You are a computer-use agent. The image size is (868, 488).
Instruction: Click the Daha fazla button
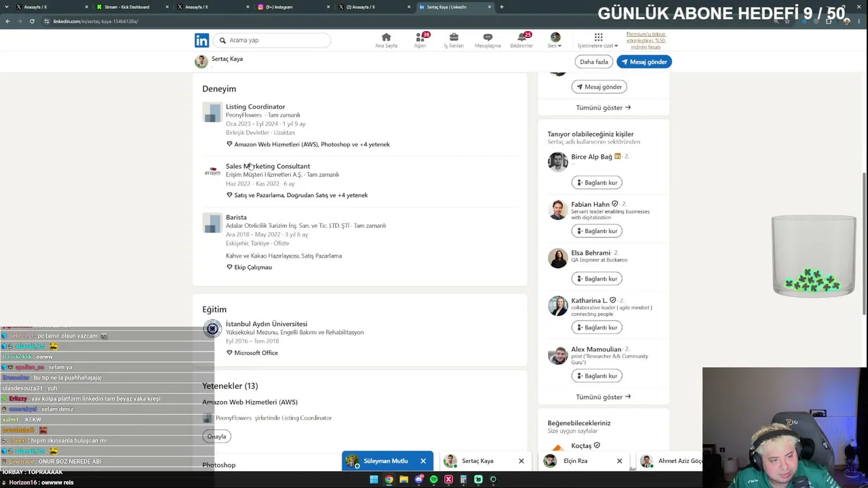(593, 62)
